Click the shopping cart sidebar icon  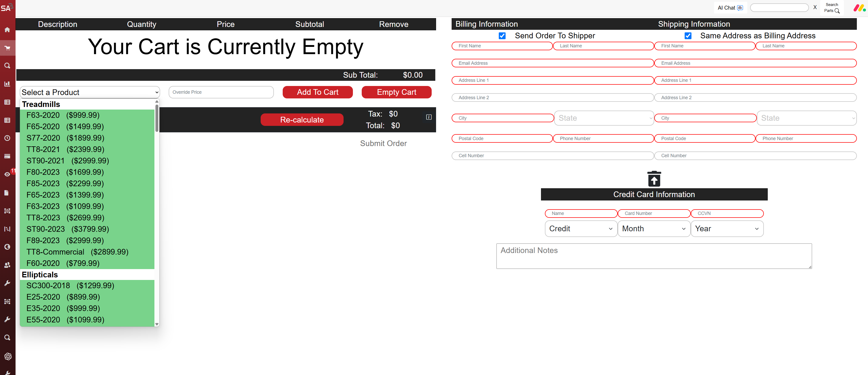click(x=7, y=48)
